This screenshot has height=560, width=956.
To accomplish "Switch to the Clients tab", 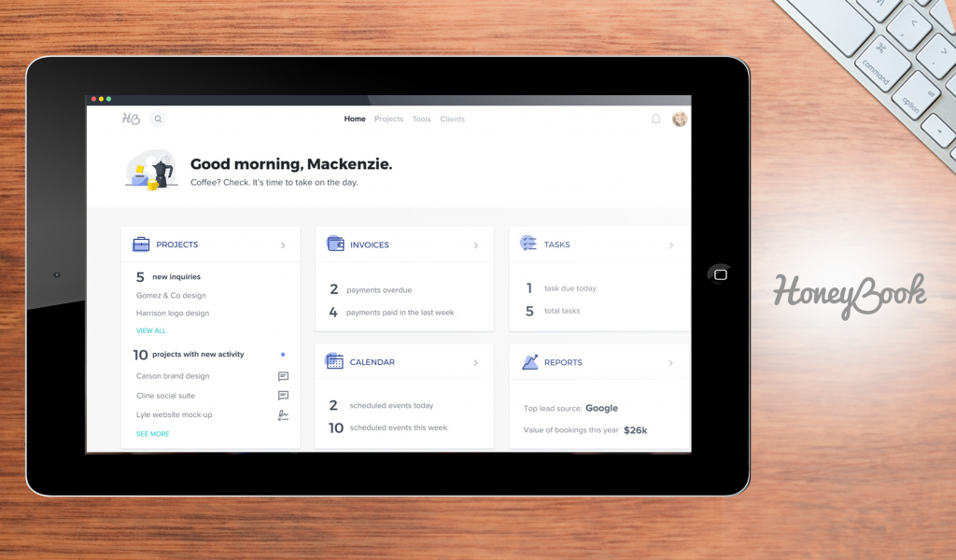I will click(x=452, y=119).
